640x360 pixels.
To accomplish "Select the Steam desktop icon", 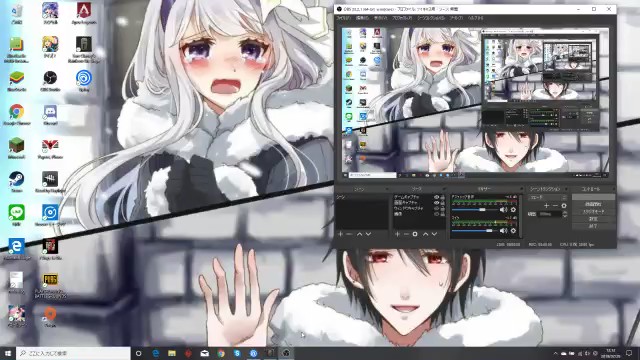I will (17, 181).
